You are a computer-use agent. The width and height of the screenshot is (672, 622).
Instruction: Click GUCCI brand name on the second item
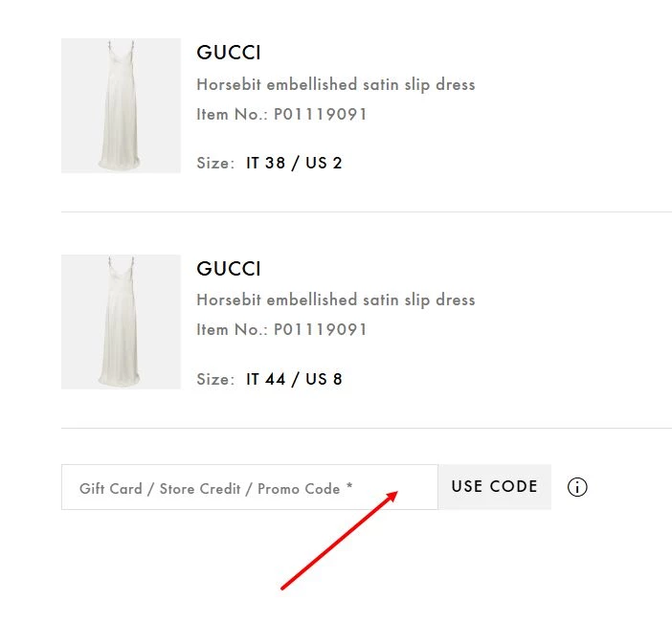pos(229,269)
